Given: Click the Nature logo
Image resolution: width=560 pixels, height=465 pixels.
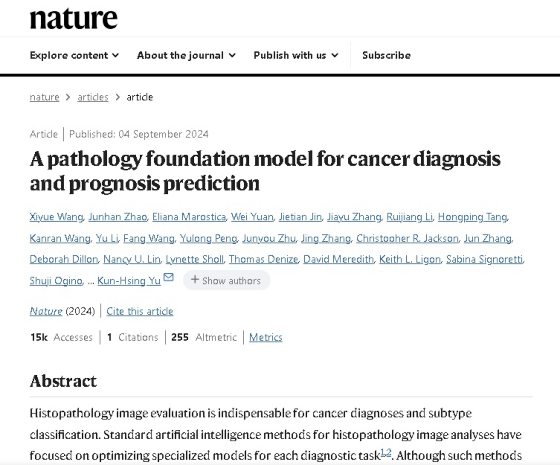Looking at the screenshot, I should [74, 18].
